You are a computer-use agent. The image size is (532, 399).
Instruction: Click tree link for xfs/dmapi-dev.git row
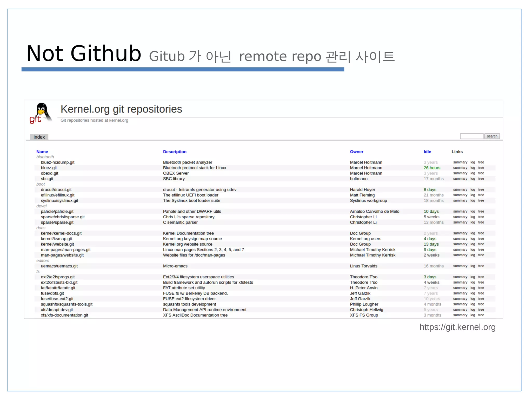[x=481, y=310]
